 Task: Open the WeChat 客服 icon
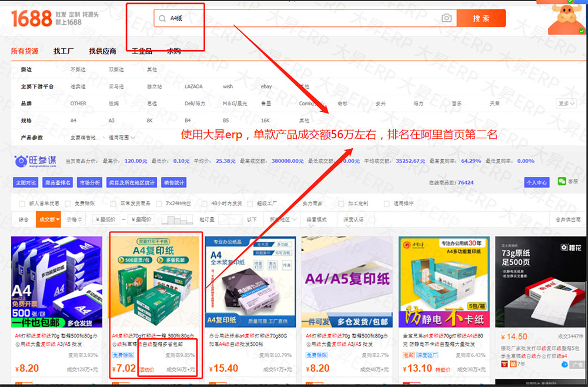pyautogui.click(x=562, y=182)
